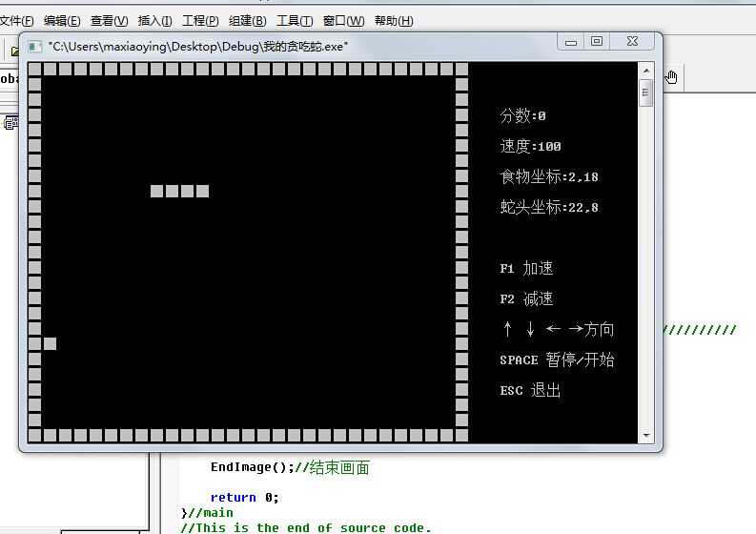This screenshot has height=534, width=756.
Task: Minimize the snake game console window
Action: (x=571, y=42)
